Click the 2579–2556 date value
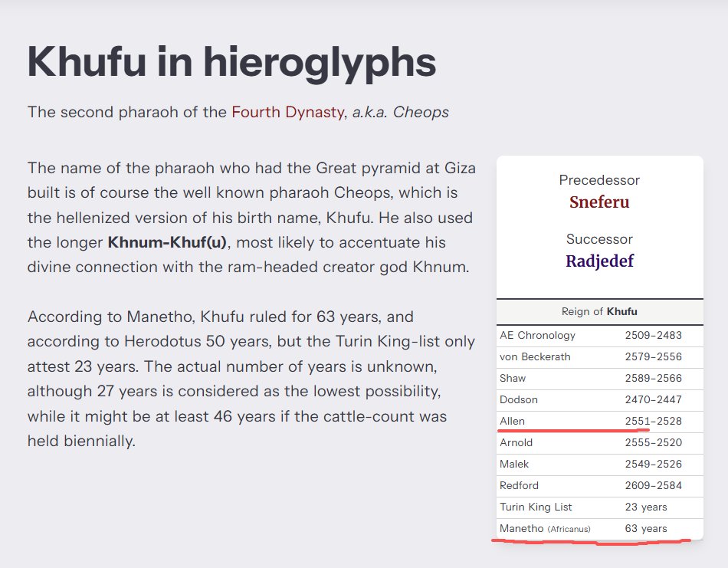This screenshot has height=568, width=728. (x=653, y=356)
